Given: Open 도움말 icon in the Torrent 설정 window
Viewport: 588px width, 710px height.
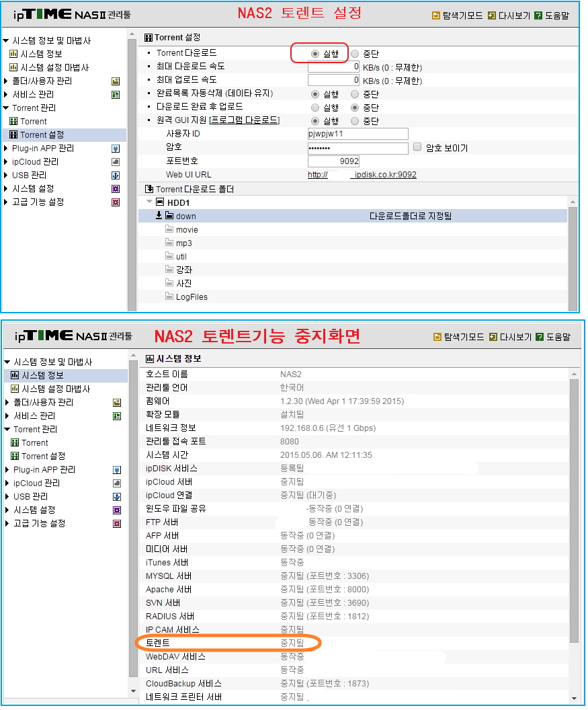Looking at the screenshot, I should coord(538,16).
